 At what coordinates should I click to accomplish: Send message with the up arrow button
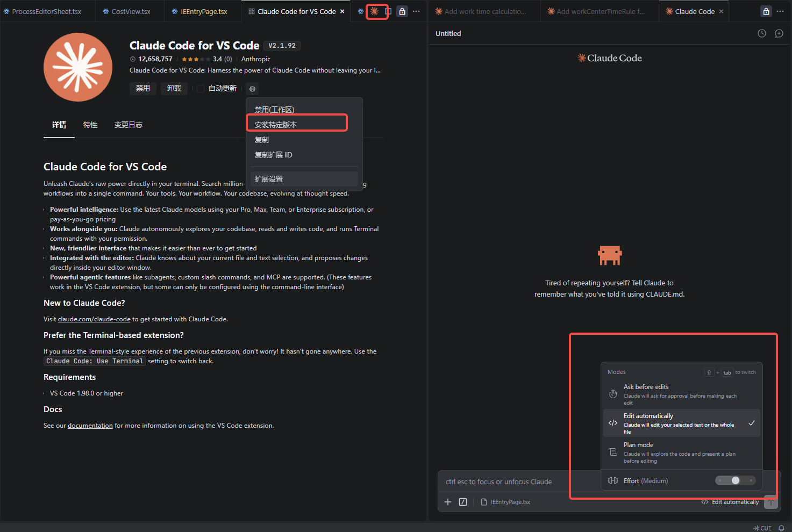[x=771, y=502]
